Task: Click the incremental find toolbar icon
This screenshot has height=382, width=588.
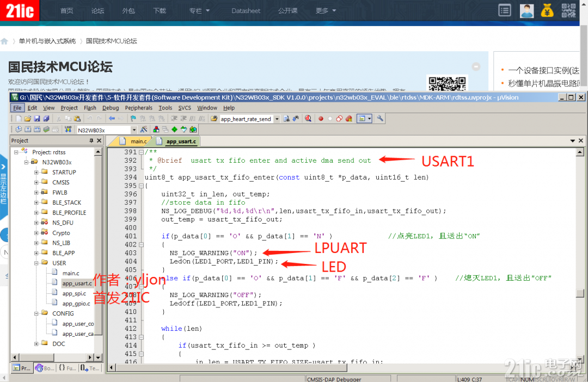Action: click(296, 119)
